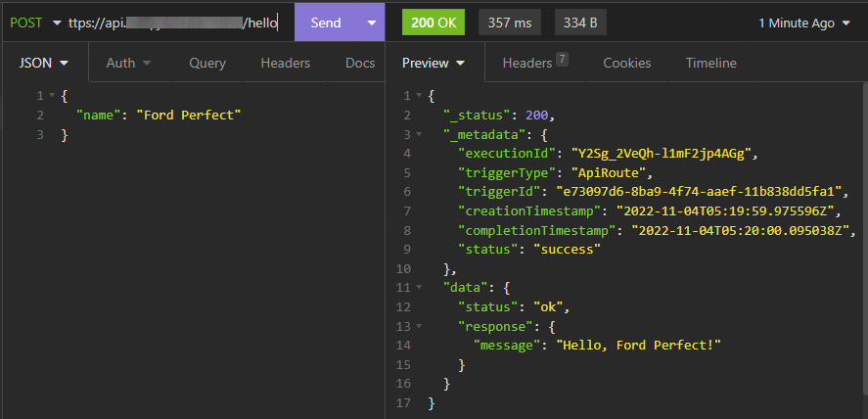Click the request URL input field
Screen dimensions: 868x419
tap(176, 22)
